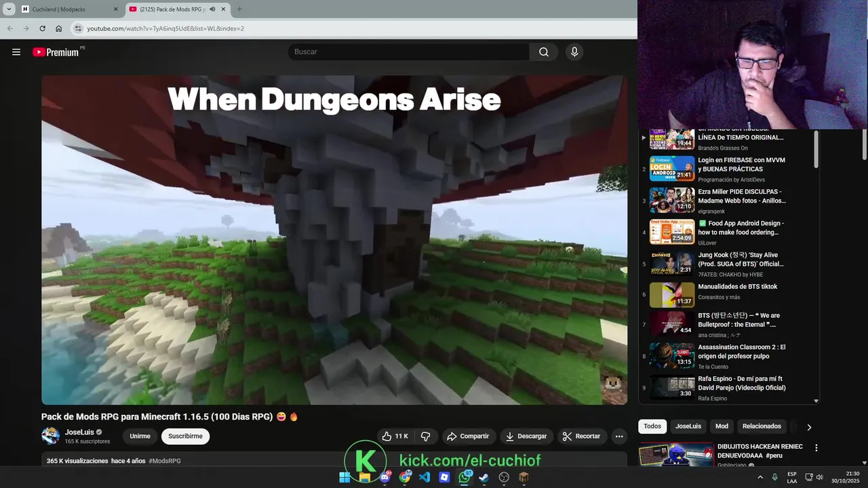Mute the YouTube tab speaker icon
The image size is (868, 488).
coord(212,9)
